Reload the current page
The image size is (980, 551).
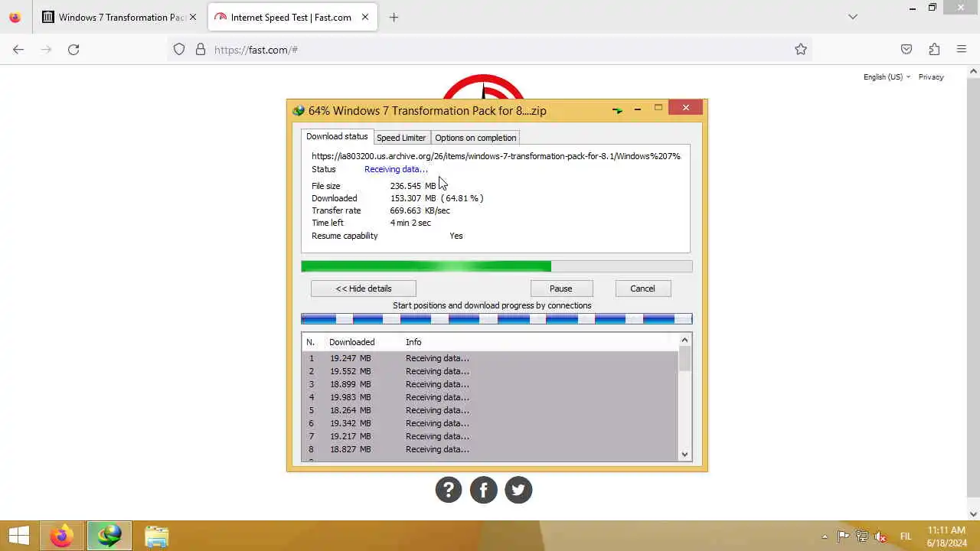click(73, 49)
